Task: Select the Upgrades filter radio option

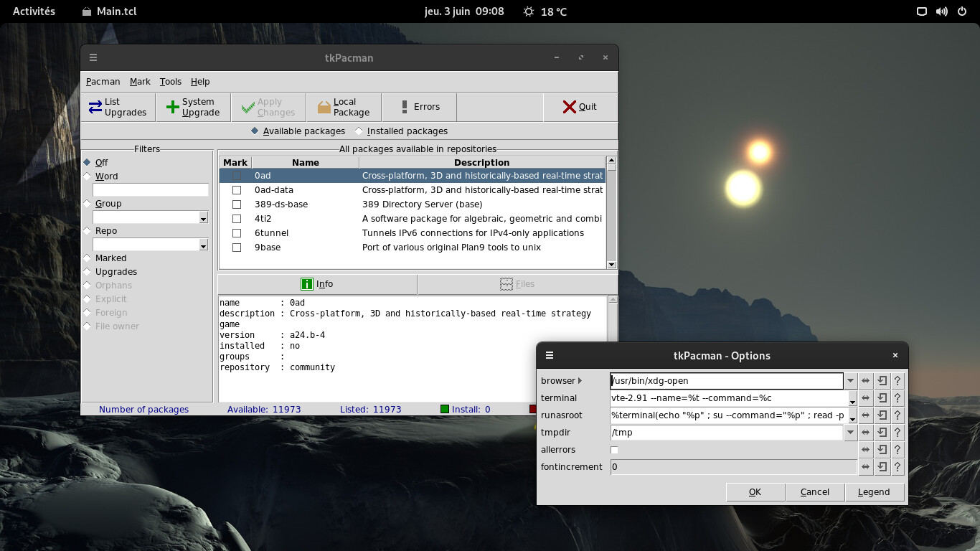Action: tap(88, 272)
